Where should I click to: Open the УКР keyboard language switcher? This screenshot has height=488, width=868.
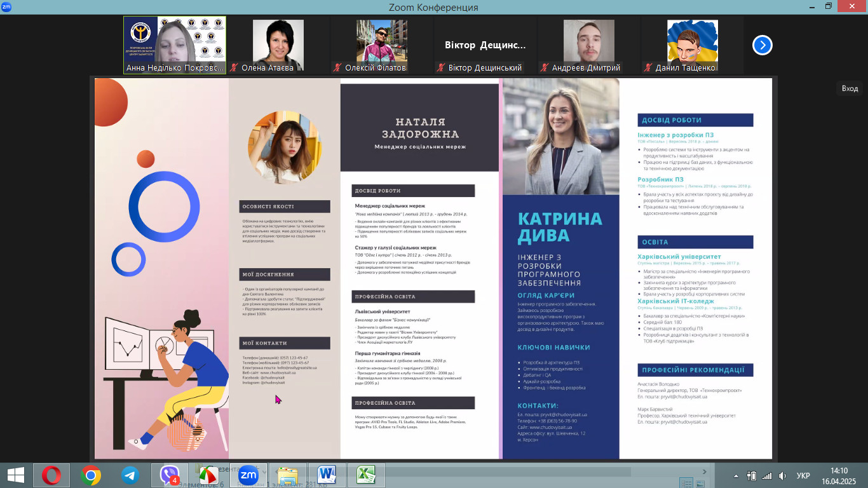803,475
